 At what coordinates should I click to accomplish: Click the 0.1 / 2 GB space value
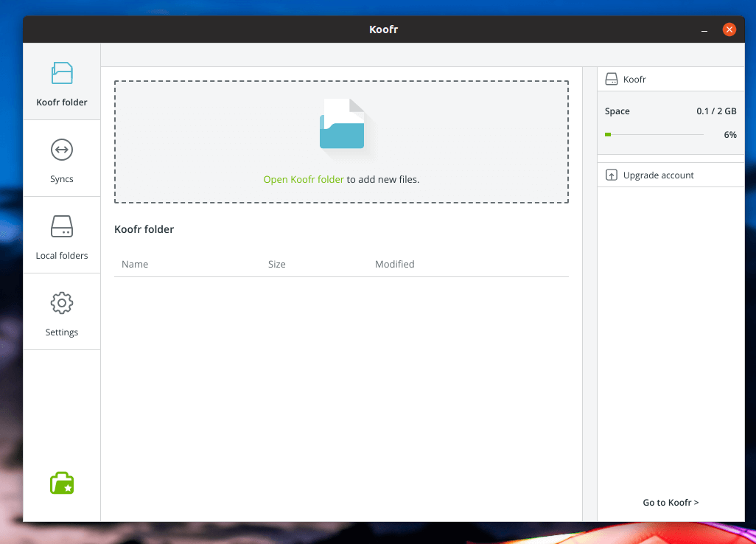click(716, 111)
